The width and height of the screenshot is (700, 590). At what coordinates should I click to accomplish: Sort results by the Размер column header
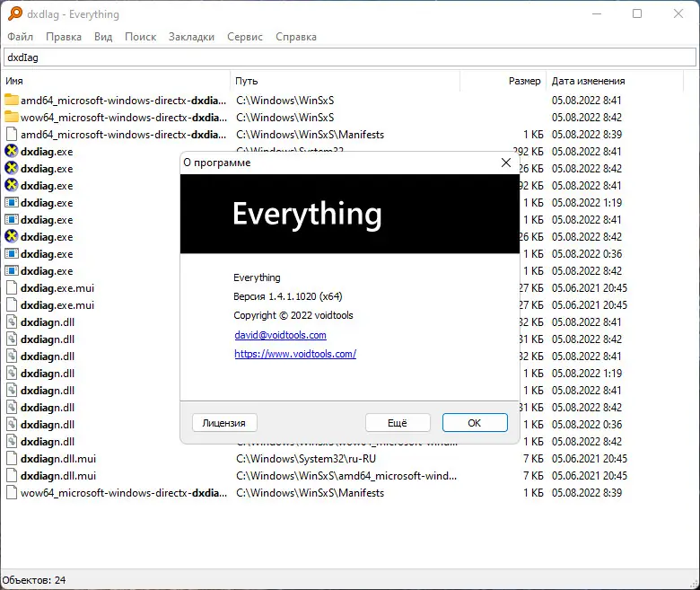coord(503,81)
